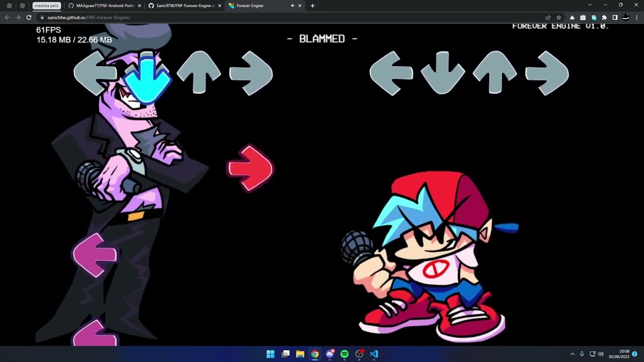Open the Extensions puzzle menu

click(604, 18)
